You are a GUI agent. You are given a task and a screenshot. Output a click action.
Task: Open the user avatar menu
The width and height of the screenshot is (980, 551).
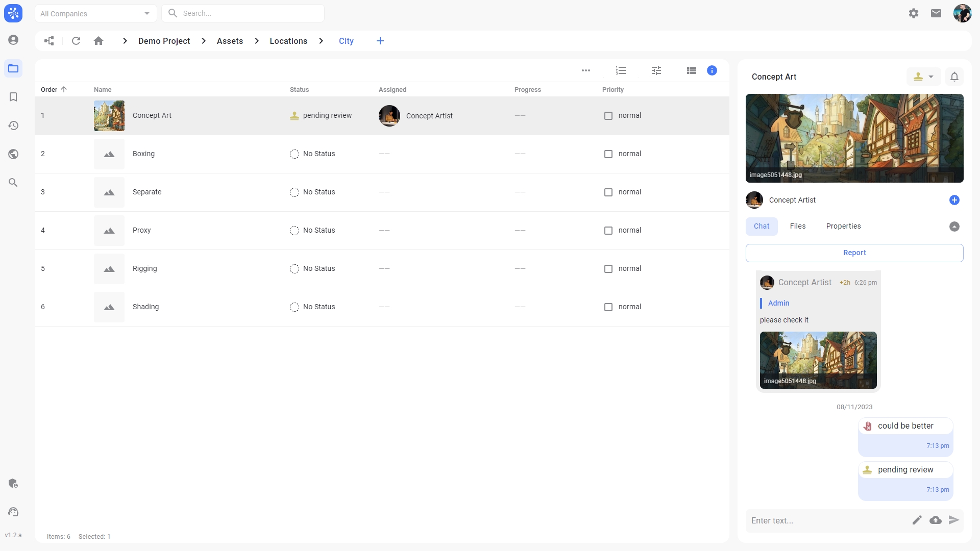[x=962, y=13]
